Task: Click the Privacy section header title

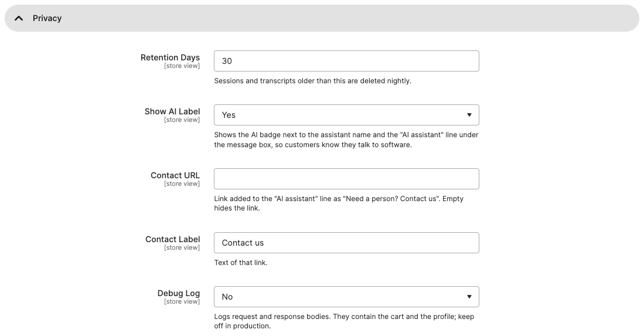Action: tap(47, 18)
